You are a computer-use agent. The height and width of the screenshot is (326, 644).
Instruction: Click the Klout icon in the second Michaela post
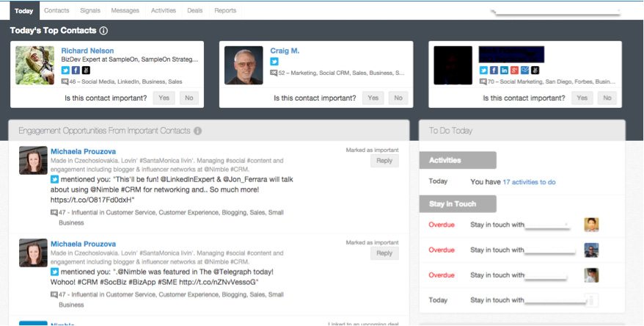(x=54, y=294)
